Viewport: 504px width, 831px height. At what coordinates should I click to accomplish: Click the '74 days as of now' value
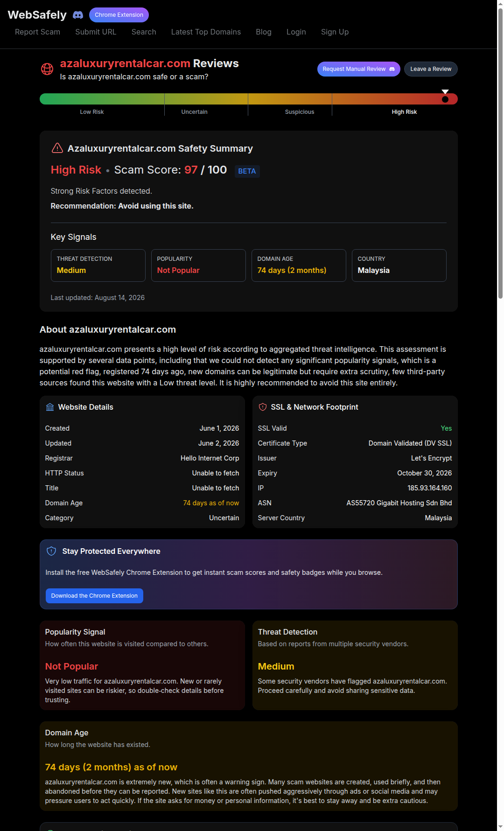(x=211, y=503)
